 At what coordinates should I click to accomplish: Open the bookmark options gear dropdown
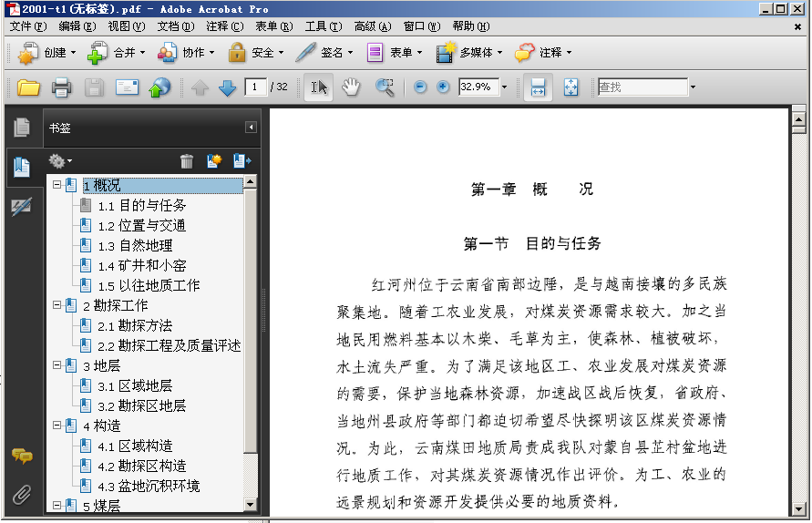[x=60, y=161]
